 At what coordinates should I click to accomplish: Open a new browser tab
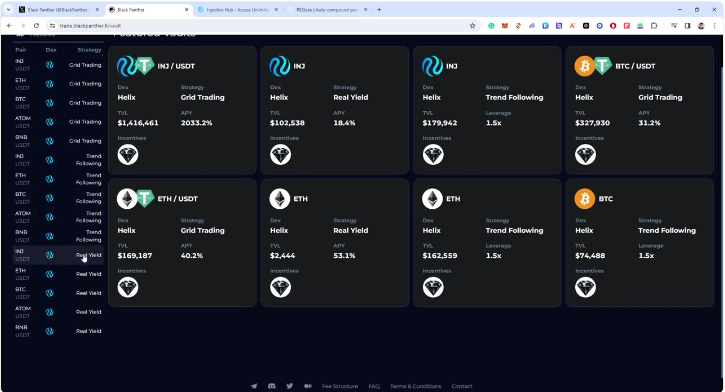[379, 9]
